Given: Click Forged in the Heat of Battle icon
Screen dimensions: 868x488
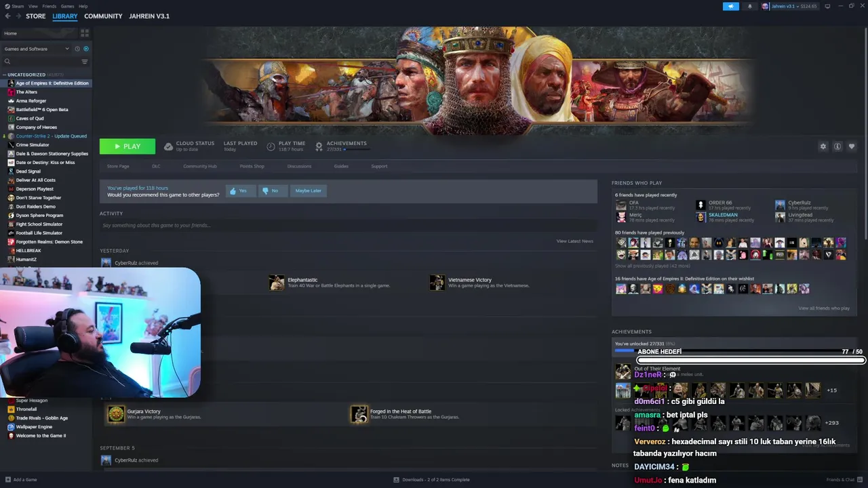Looking at the screenshot, I should point(359,414).
